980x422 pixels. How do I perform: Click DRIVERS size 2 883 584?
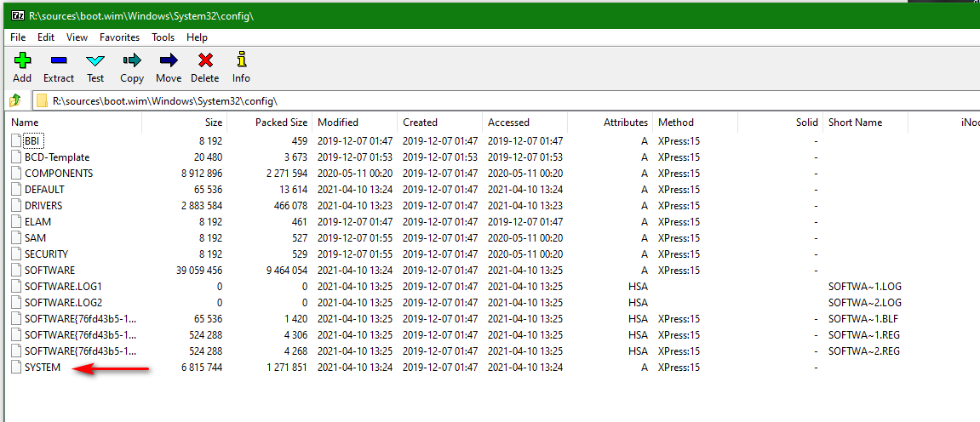[x=202, y=206]
